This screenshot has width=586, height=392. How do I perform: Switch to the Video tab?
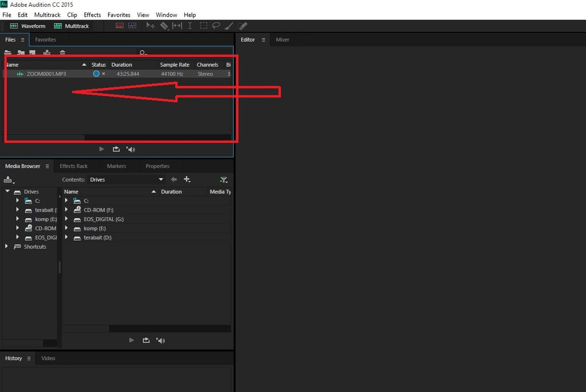pos(48,358)
